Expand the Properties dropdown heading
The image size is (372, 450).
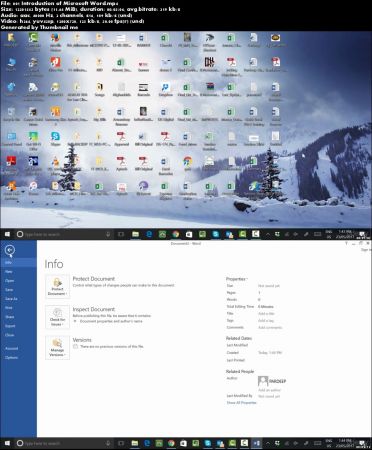pos(237,279)
